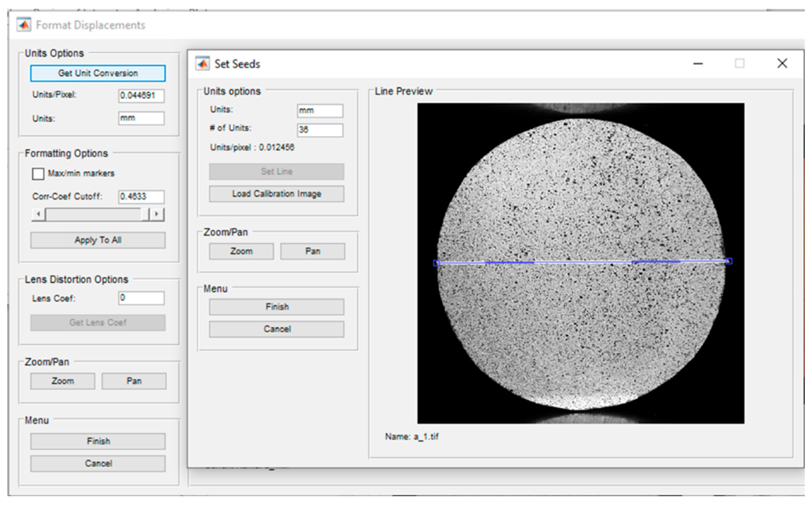Click the # of Units field
Image resolution: width=812 pixels, height=507 pixels.
pyautogui.click(x=320, y=130)
